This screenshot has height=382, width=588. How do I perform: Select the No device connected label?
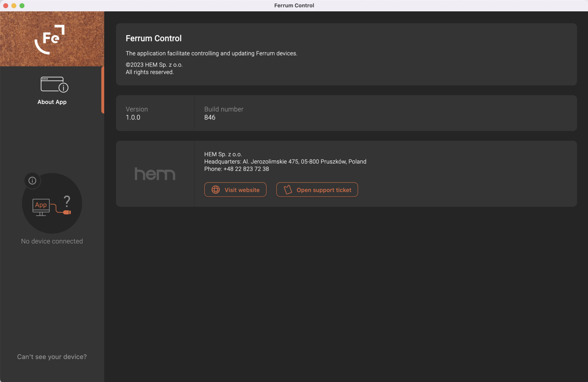pos(52,241)
